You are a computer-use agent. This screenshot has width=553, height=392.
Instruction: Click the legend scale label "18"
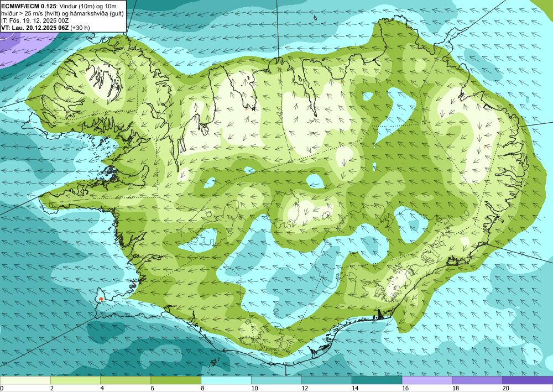(456, 389)
